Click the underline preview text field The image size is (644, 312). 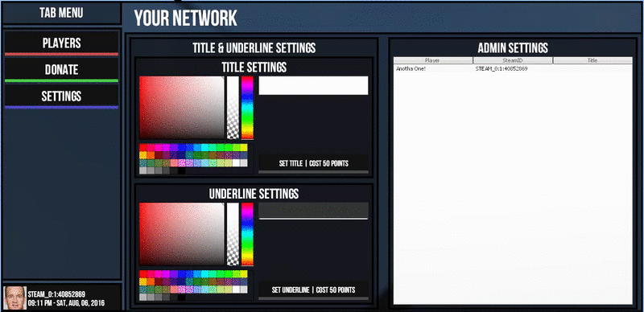(x=313, y=211)
